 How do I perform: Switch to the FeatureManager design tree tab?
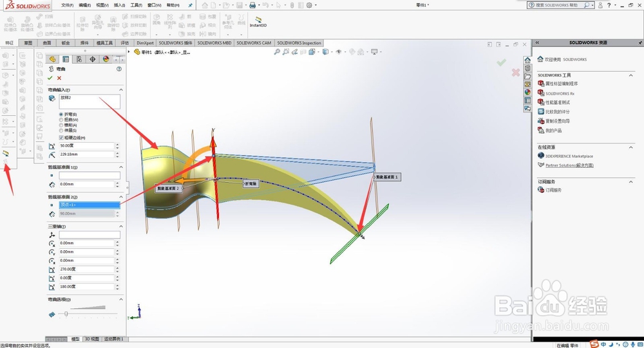pos(52,59)
